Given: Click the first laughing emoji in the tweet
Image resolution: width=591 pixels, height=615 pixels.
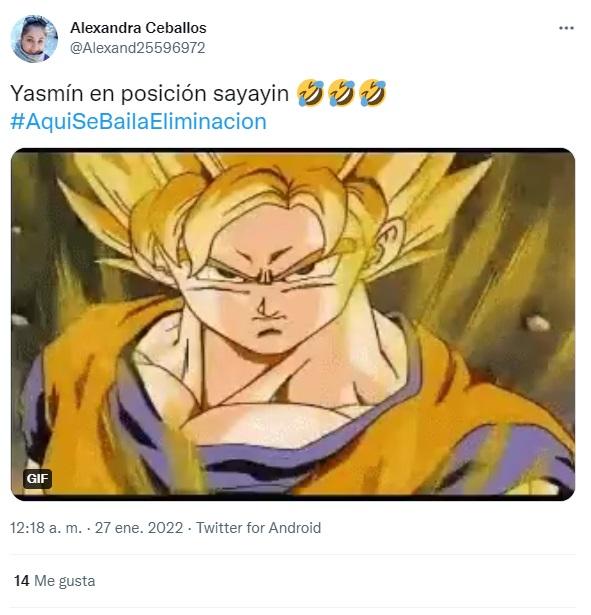Looking at the screenshot, I should [x=310, y=93].
